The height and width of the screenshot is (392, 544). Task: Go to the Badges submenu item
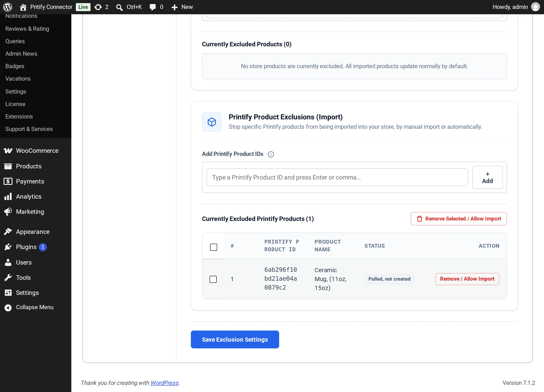click(15, 66)
